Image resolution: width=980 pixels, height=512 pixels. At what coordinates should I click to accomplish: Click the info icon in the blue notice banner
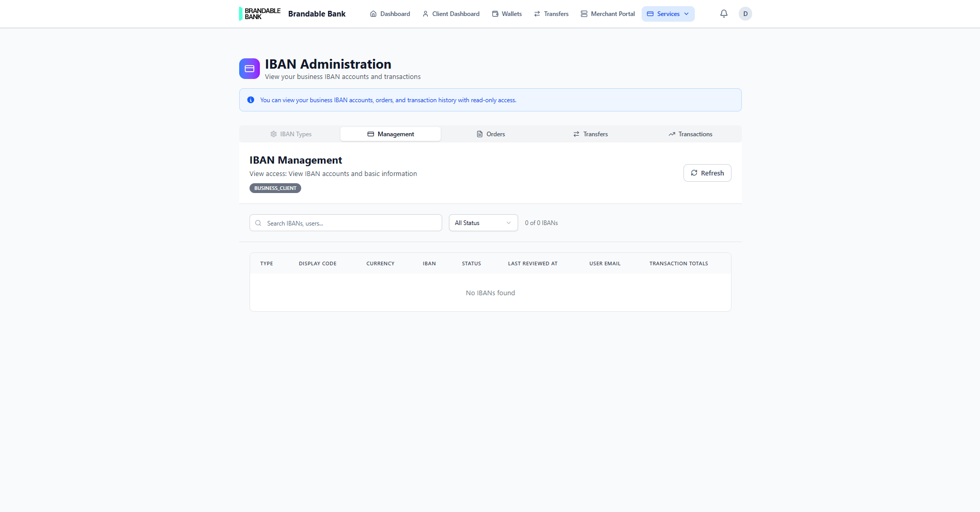251,100
